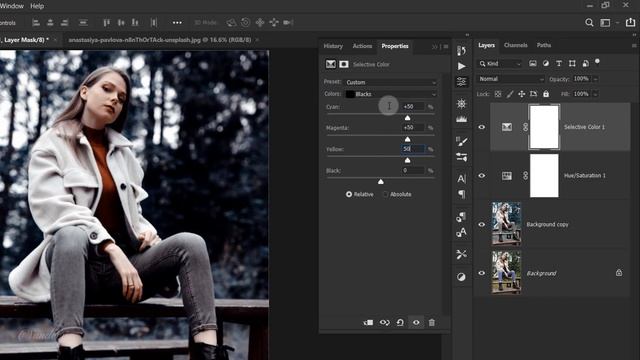Open the Fill dropdown arrow
The height and width of the screenshot is (360, 640).
(x=596, y=94)
